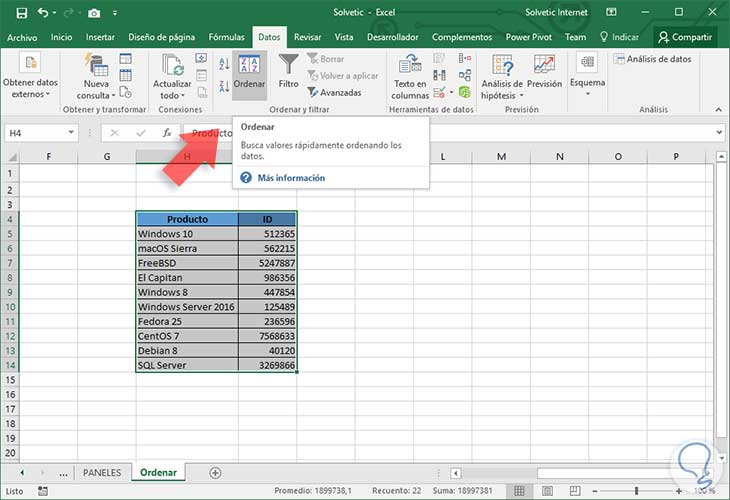
Task: Click the Producto header cell
Action: [187, 219]
